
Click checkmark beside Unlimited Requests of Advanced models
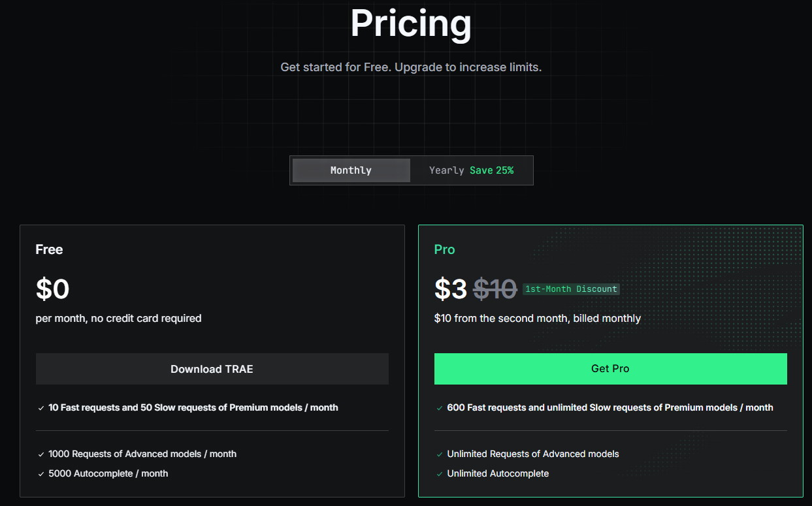(x=440, y=454)
